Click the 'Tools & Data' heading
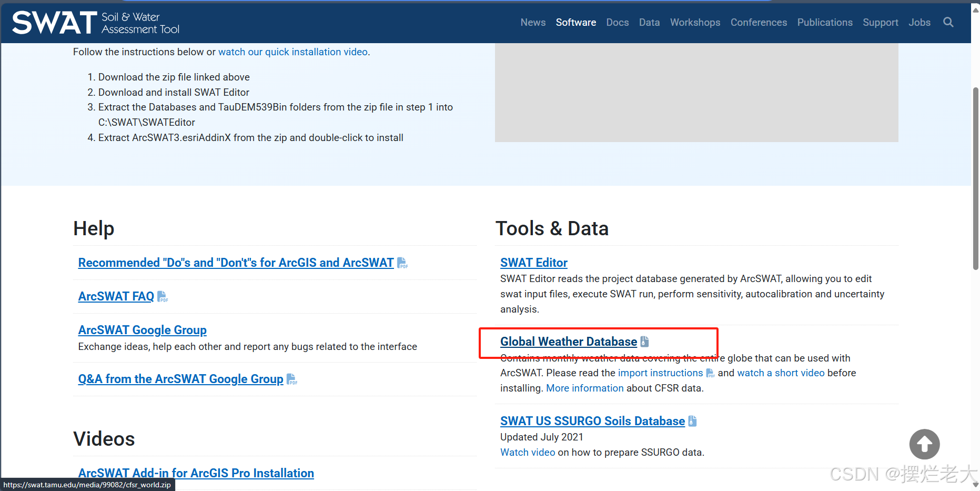Screen dimensions: 980x491 pos(552,228)
